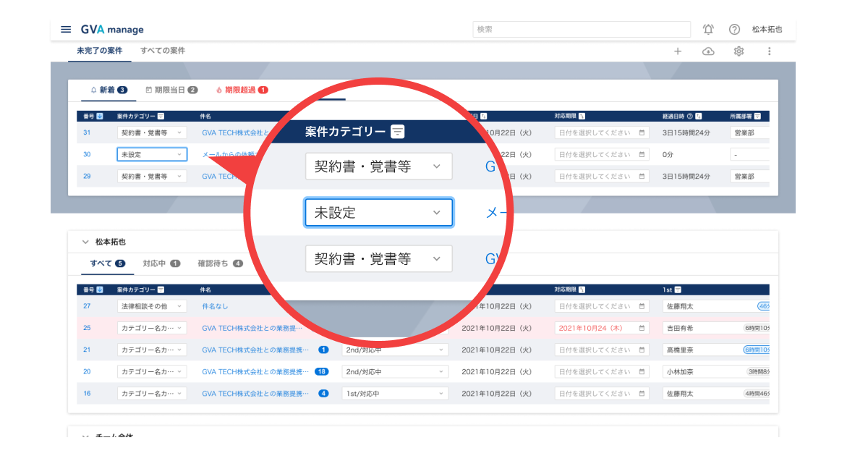Switch to the すべての案件 tab

[162, 51]
